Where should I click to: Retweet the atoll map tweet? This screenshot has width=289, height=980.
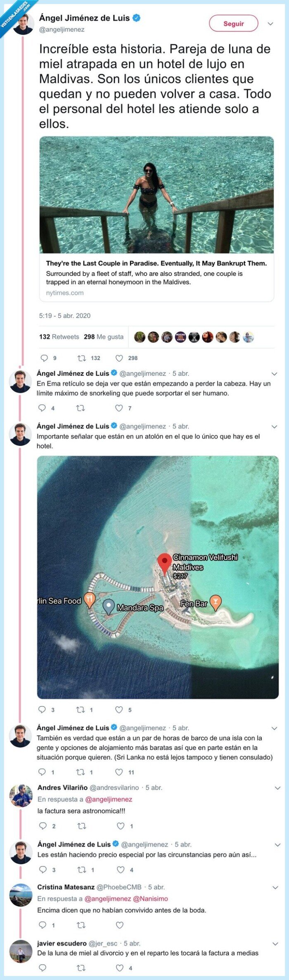coord(81,709)
